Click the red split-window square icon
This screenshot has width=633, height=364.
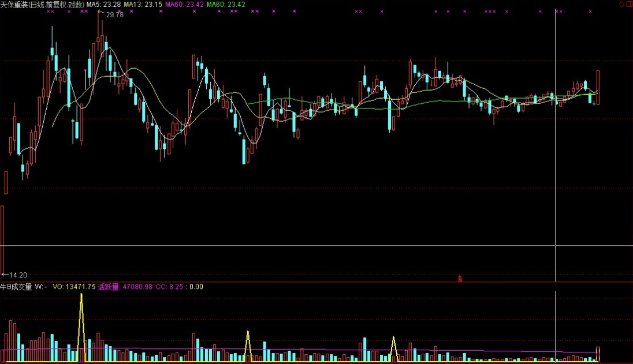click(x=630, y=4)
